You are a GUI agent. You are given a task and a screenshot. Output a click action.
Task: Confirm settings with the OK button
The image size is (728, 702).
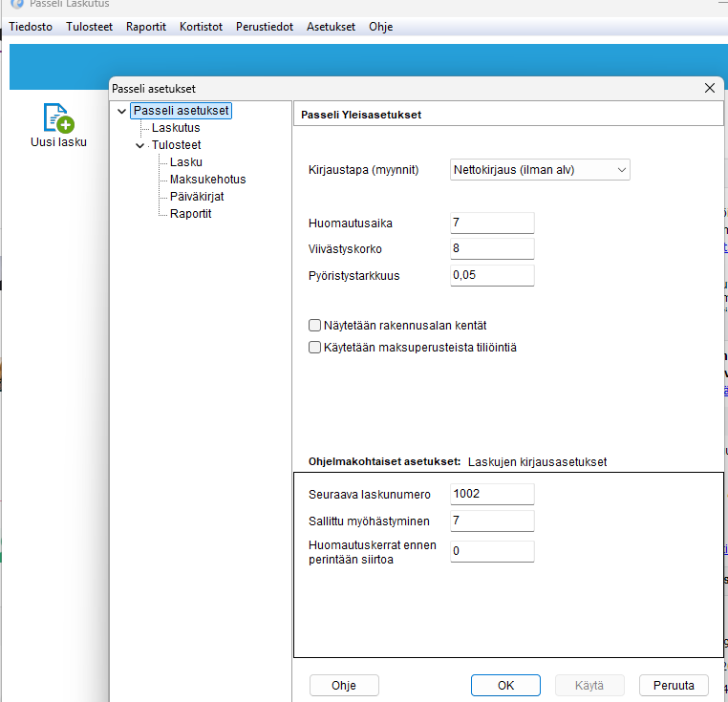coord(505,686)
